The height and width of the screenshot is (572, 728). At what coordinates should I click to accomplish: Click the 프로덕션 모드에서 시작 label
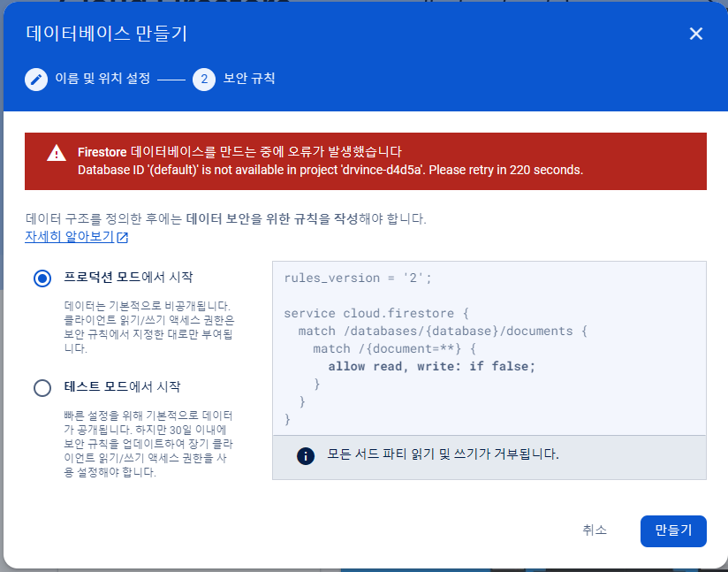(x=129, y=277)
